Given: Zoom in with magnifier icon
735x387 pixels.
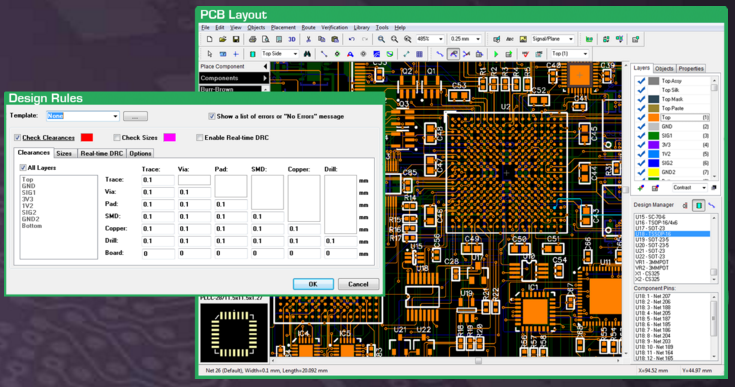Looking at the screenshot, I should (x=381, y=39).
